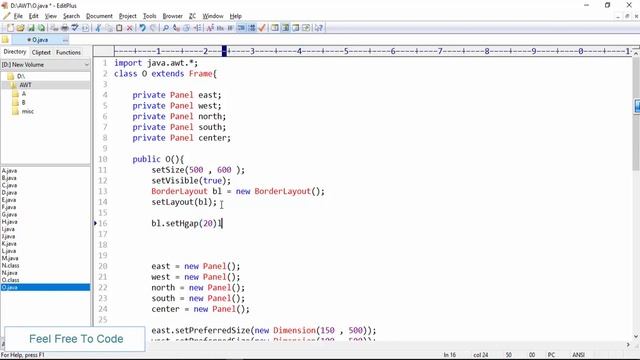The width and height of the screenshot is (640, 360).
Task: Click the scroll down arrow of editor scrollbar
Action: [636, 336]
